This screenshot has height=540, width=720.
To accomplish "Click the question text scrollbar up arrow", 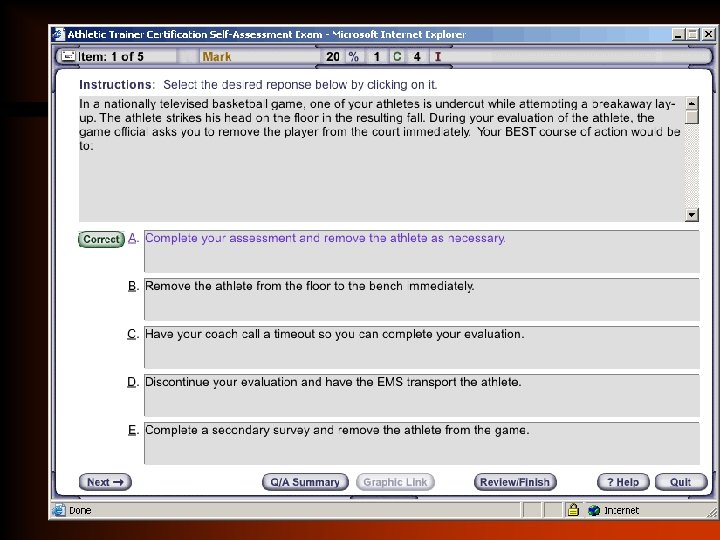I will (x=692, y=103).
